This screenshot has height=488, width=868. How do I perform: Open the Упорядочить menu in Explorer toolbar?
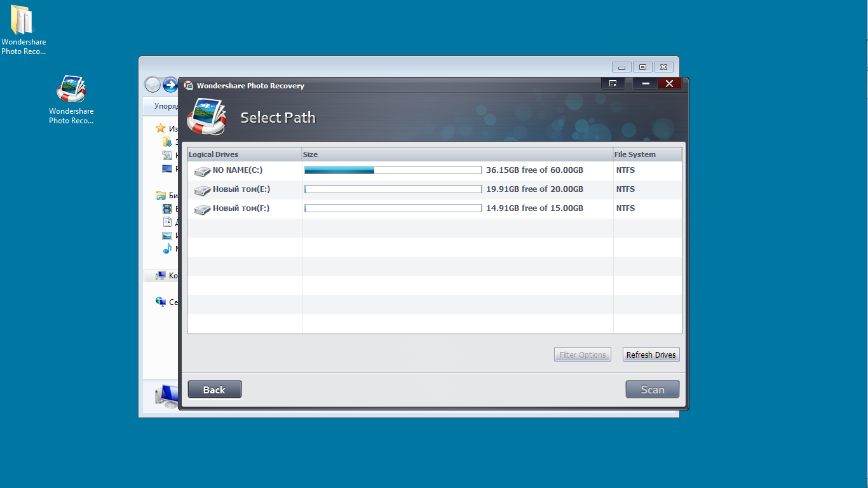[166, 106]
